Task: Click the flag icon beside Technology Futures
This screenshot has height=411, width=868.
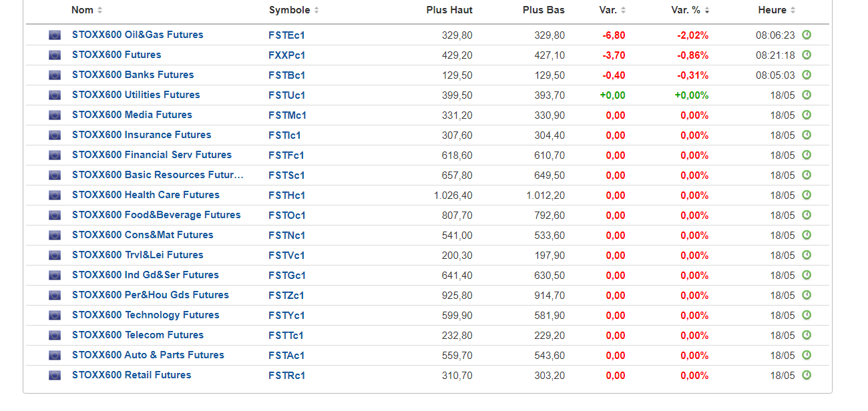Action: click(x=55, y=316)
